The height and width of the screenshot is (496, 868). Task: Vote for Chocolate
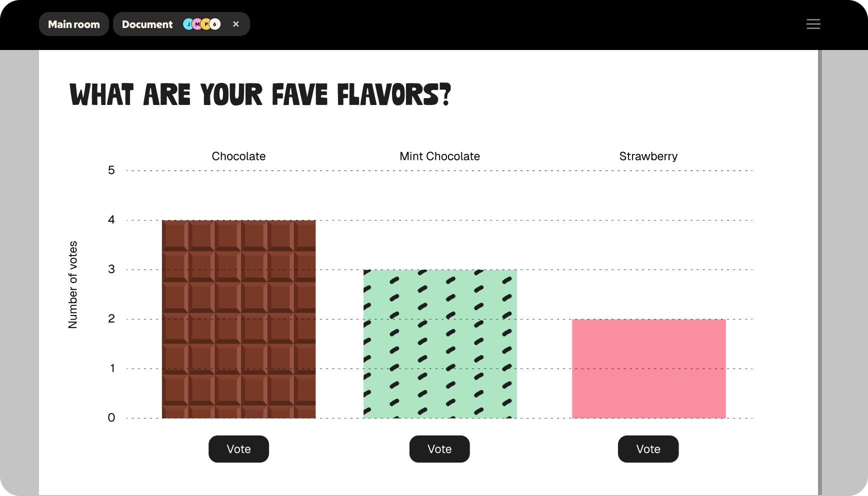pyautogui.click(x=238, y=449)
